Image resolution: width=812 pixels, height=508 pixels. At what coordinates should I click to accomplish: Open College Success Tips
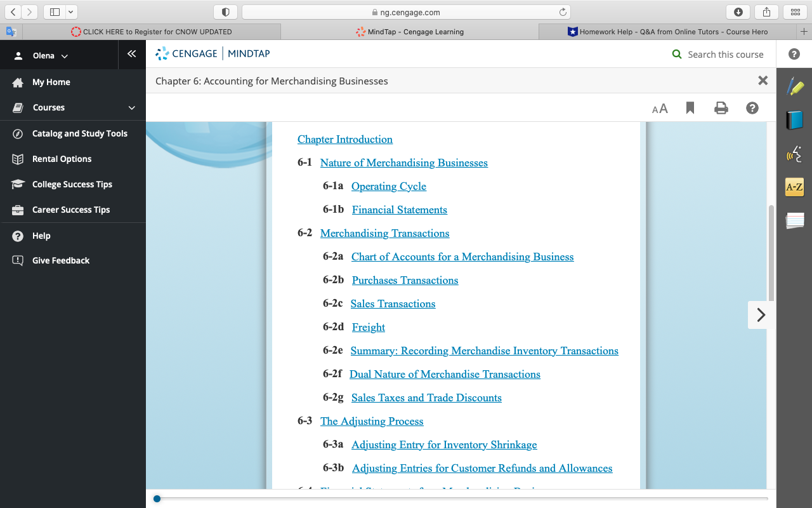tap(73, 184)
